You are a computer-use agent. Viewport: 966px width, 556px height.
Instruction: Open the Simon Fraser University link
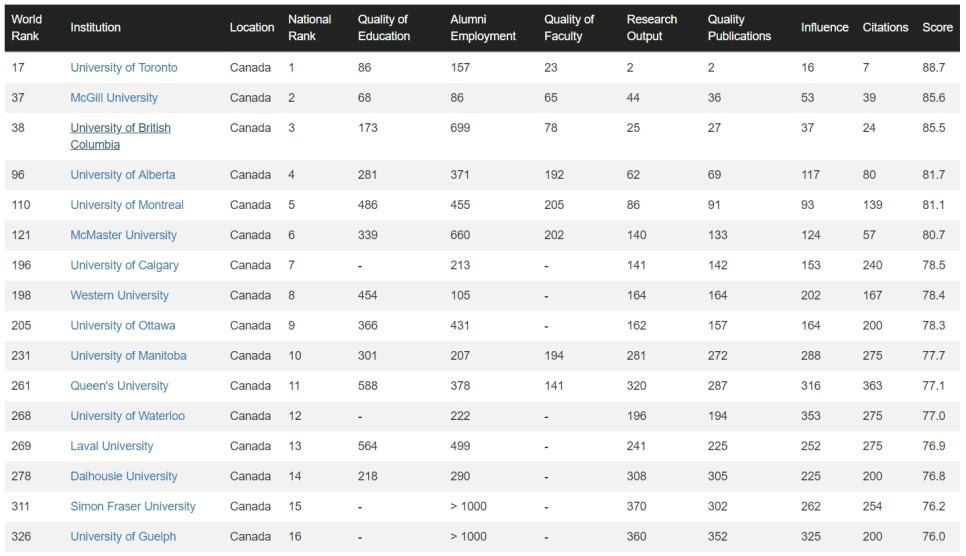pos(133,507)
